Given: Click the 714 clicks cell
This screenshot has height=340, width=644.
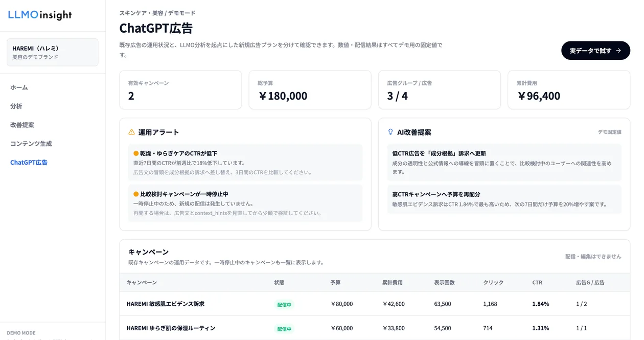Looking at the screenshot, I should (488, 328).
